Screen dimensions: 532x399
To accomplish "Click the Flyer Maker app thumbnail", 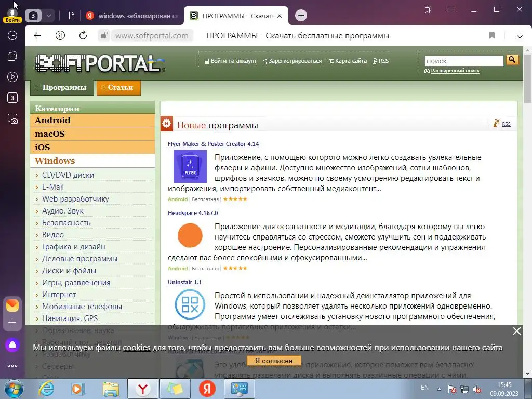I will (x=190, y=166).
